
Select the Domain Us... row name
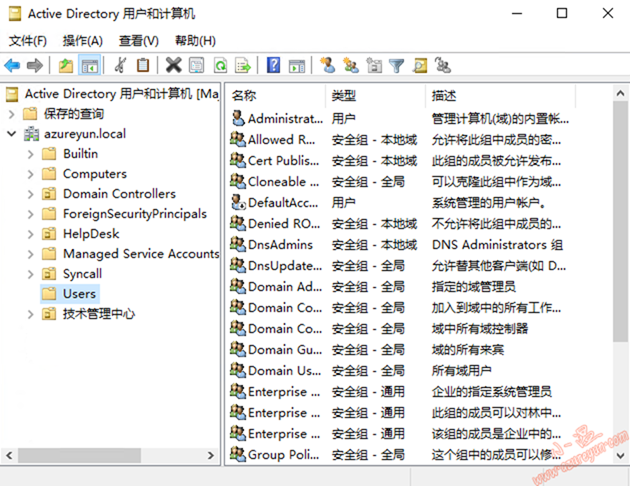pos(284,370)
